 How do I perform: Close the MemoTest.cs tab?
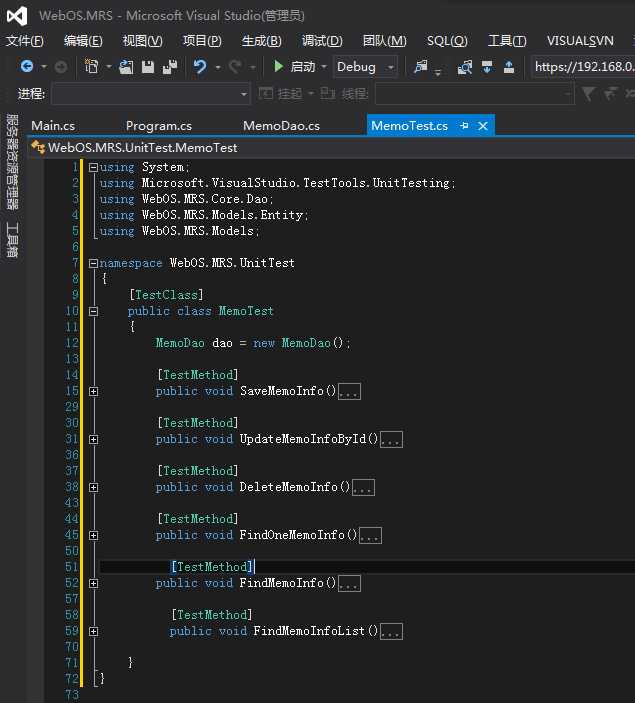(483, 126)
